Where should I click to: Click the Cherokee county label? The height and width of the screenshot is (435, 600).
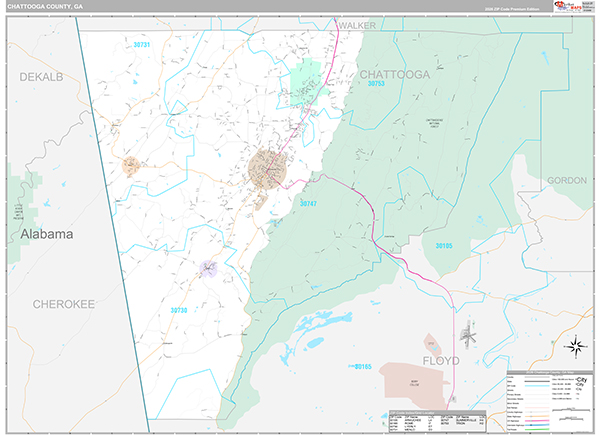pyautogui.click(x=62, y=303)
